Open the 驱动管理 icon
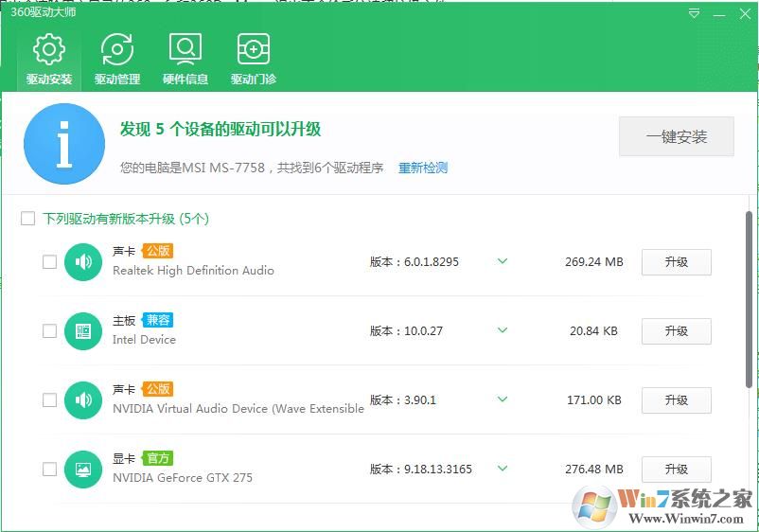Image resolution: width=759 pixels, height=532 pixels. pos(117,50)
